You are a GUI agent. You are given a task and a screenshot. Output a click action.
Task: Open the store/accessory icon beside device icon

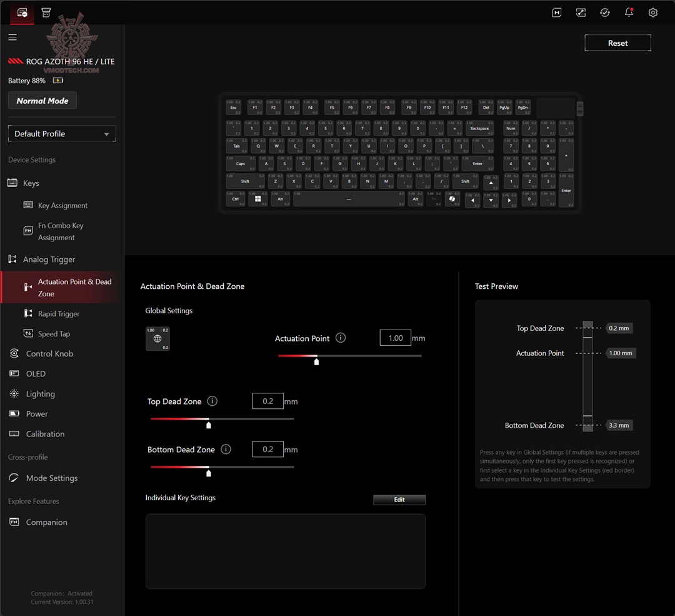click(46, 13)
